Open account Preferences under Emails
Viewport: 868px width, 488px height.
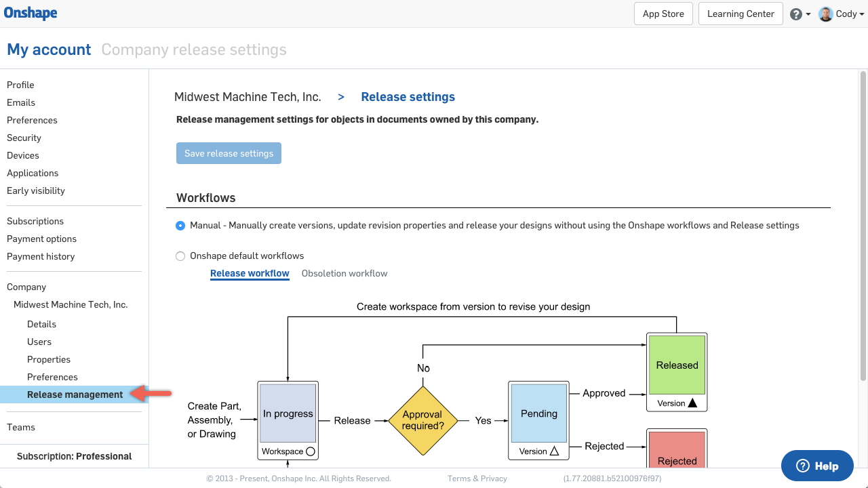point(32,120)
